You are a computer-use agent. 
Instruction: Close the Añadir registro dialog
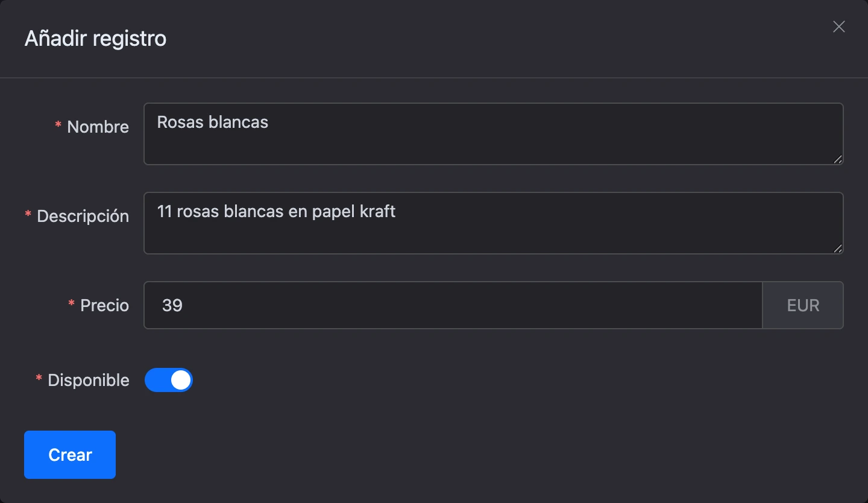click(x=838, y=27)
